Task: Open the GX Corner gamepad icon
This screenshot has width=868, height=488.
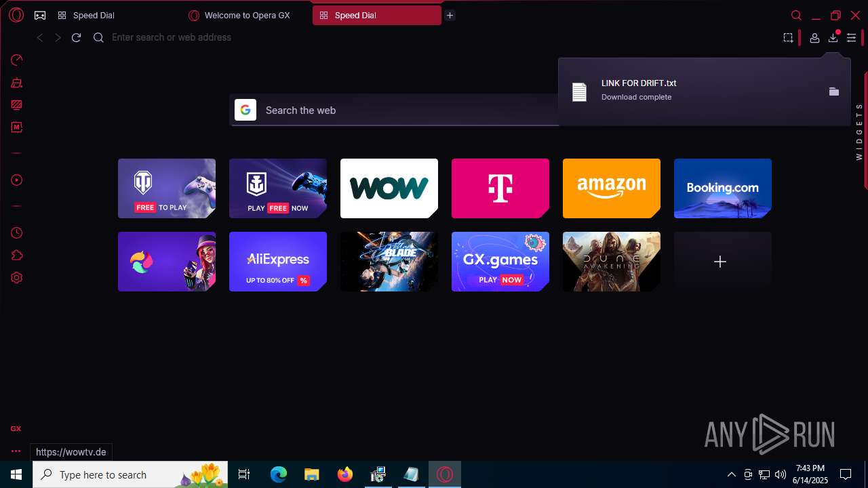Action: (x=40, y=15)
